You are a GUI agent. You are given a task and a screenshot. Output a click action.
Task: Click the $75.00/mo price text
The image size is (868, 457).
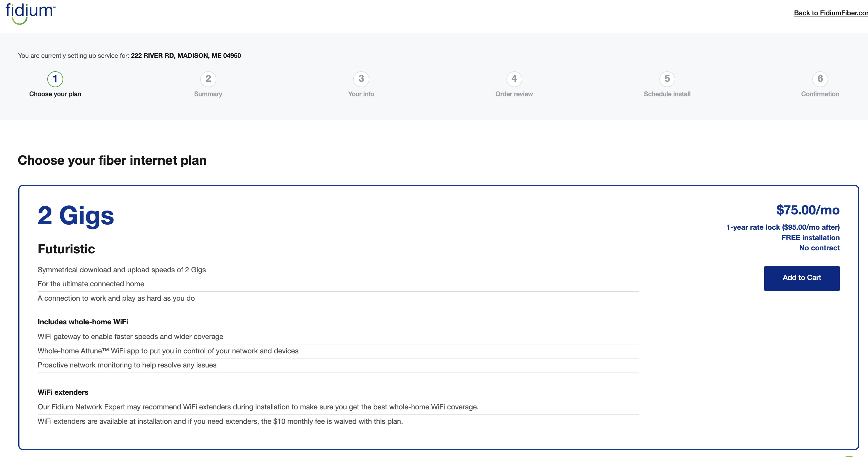click(x=808, y=210)
